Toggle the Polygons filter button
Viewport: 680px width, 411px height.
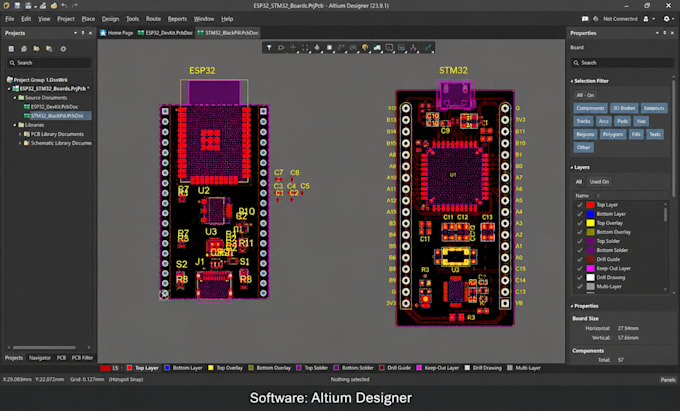613,134
